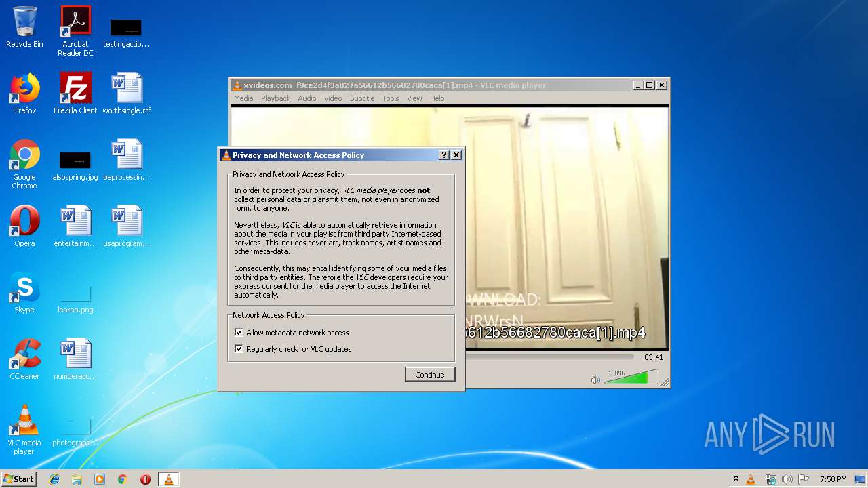Image resolution: width=868 pixels, height=488 pixels.
Task: Open Chrome from the taskbar
Action: pos(122,479)
